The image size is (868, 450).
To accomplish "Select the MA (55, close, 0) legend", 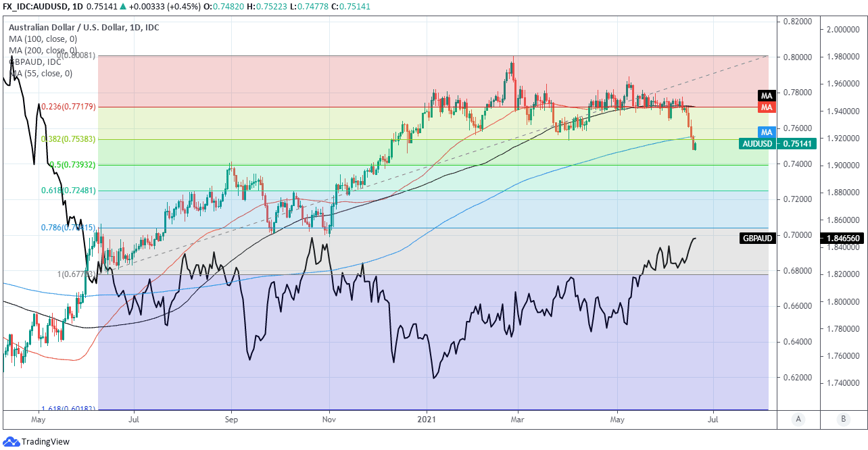I will click(41, 74).
